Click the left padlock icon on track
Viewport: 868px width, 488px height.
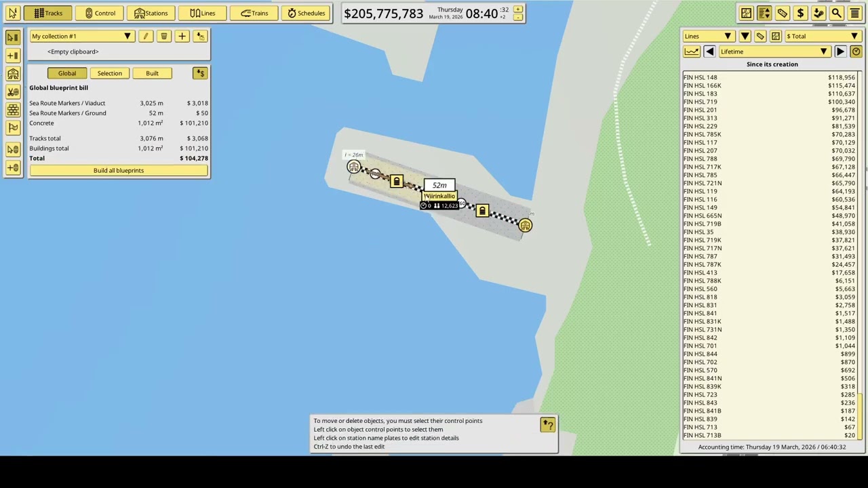click(x=397, y=182)
